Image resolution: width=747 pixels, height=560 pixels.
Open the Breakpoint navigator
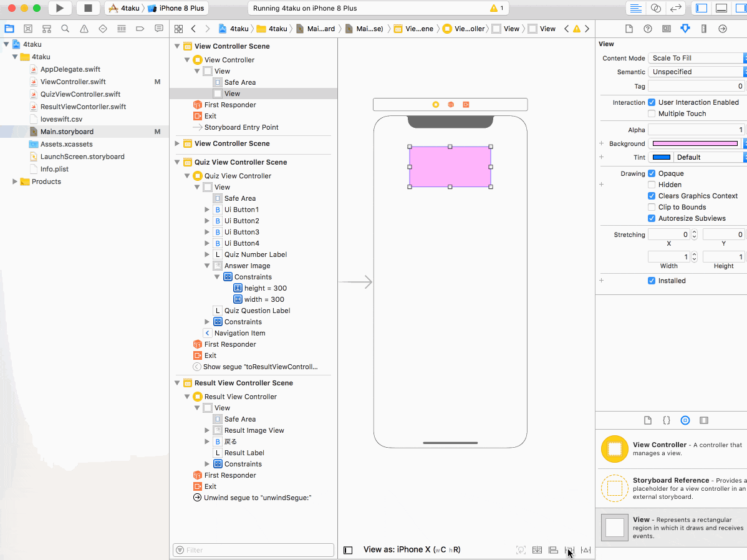click(x=140, y=29)
